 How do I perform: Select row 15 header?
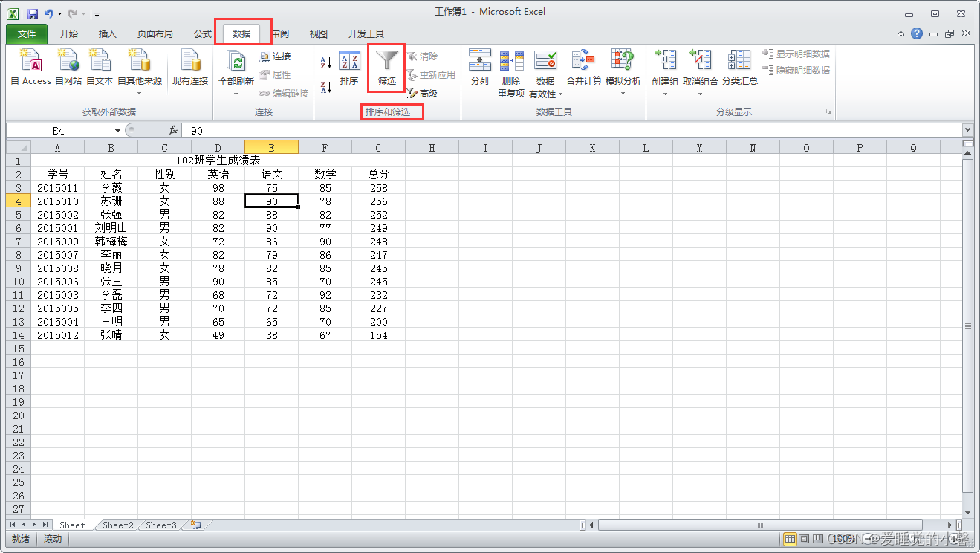click(x=19, y=349)
